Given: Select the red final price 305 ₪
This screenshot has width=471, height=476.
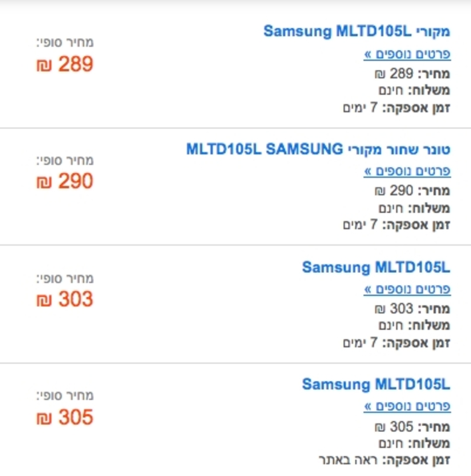Looking at the screenshot, I should point(65,417).
